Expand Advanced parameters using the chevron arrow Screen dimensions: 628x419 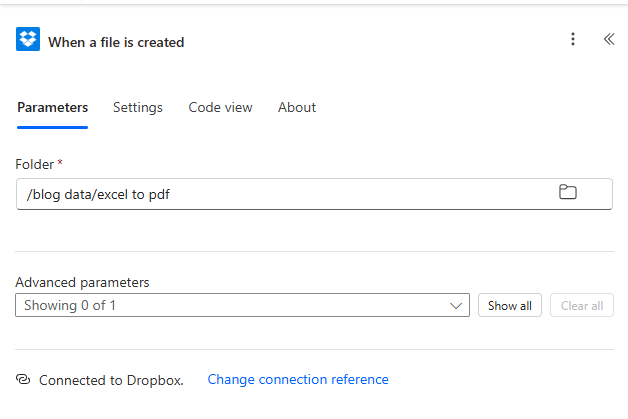(457, 306)
